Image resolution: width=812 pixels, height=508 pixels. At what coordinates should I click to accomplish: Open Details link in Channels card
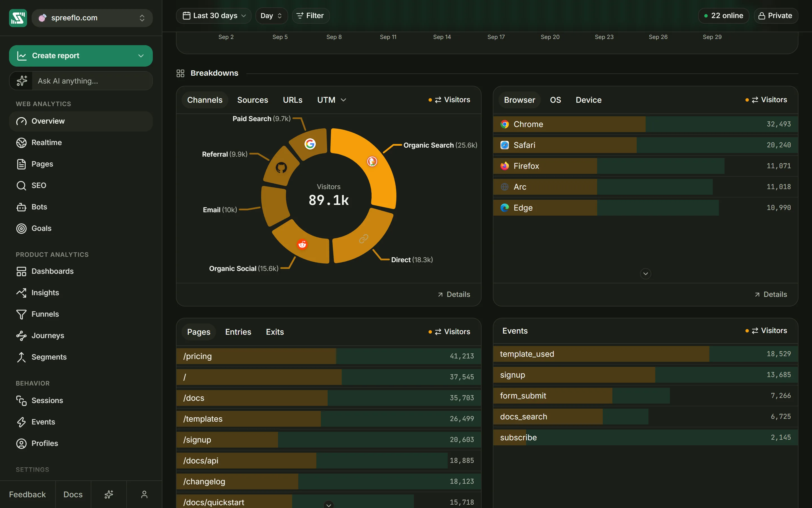click(454, 294)
